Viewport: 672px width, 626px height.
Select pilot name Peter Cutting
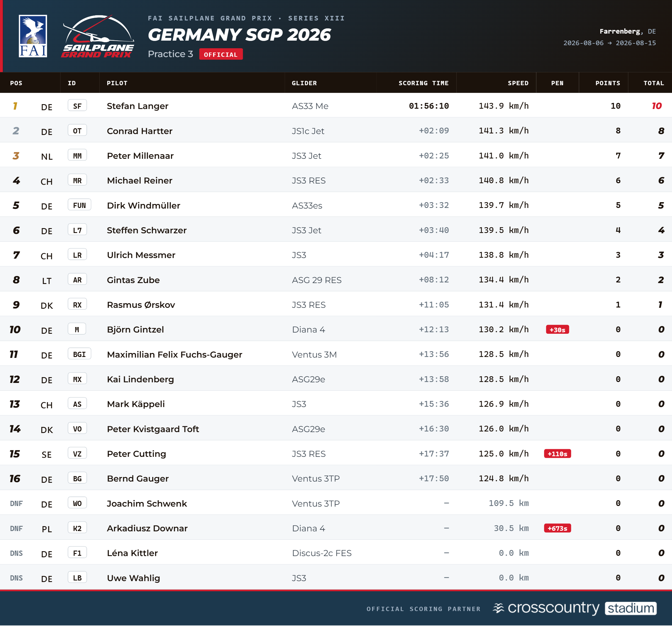click(x=137, y=454)
